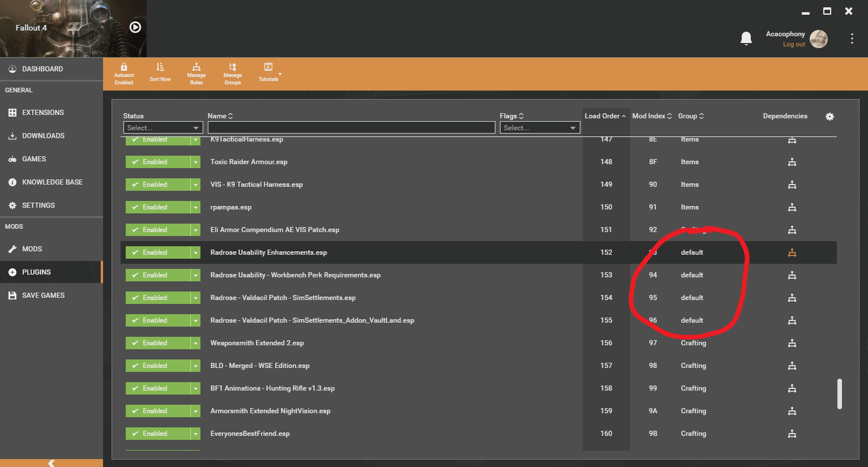Open status dropdown arrow for Radrose SimSettlements.esp patch
Viewport: 868px width, 467px height.
(195, 298)
